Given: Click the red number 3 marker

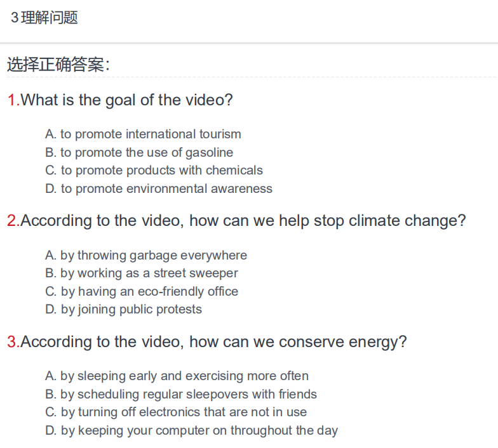Looking at the screenshot, I should (x=14, y=341).
